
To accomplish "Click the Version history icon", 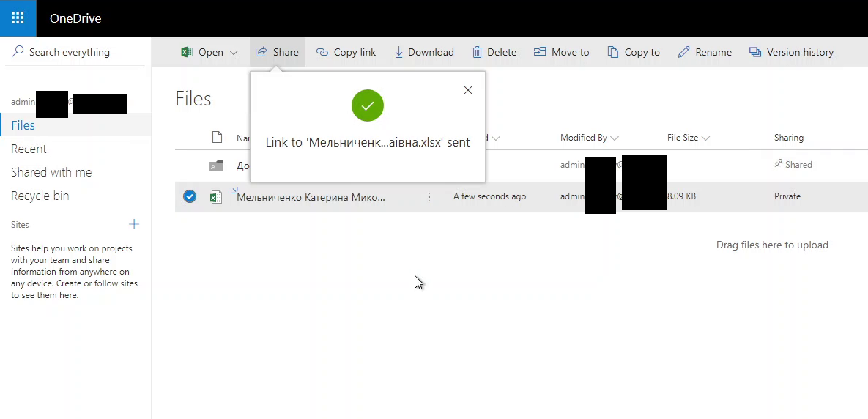I will coord(755,52).
